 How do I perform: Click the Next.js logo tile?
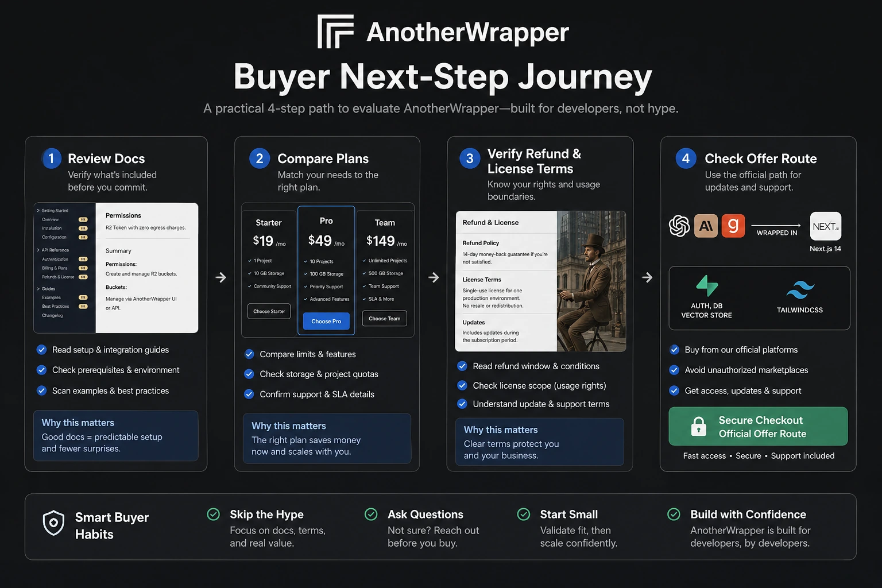(826, 226)
